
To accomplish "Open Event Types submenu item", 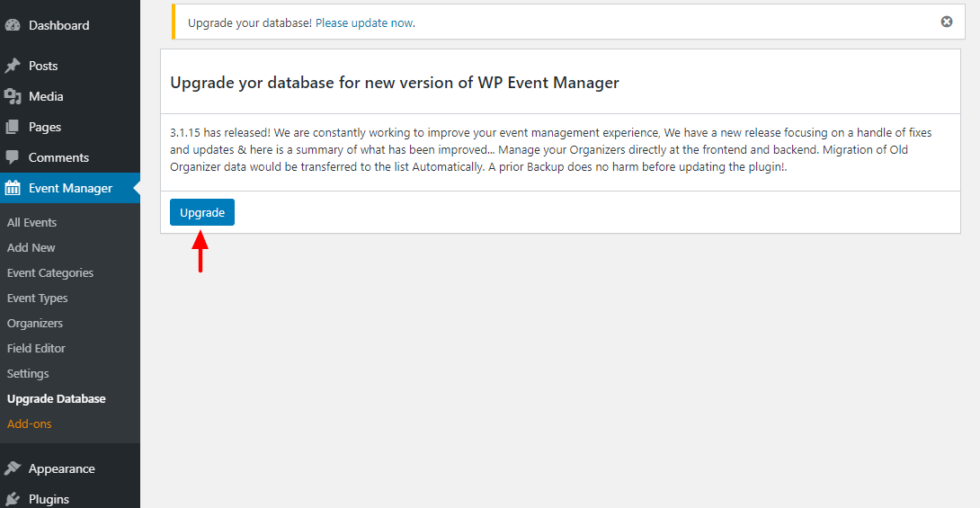I will [x=38, y=298].
